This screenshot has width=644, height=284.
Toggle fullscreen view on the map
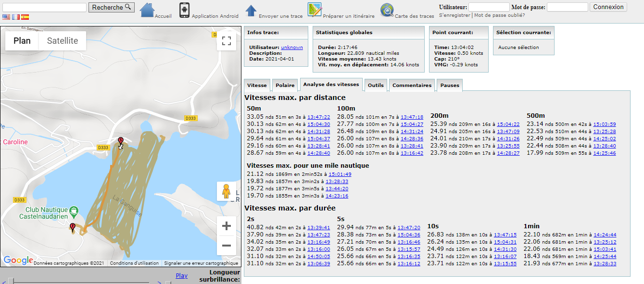point(227,41)
